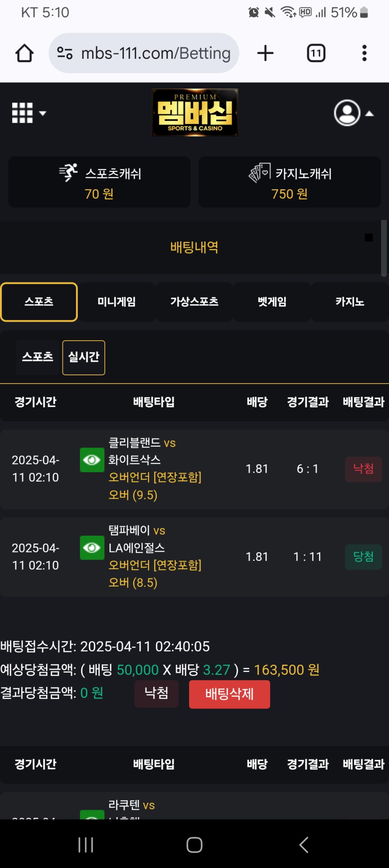
Task: Open the browser three-dot menu
Action: click(x=364, y=53)
